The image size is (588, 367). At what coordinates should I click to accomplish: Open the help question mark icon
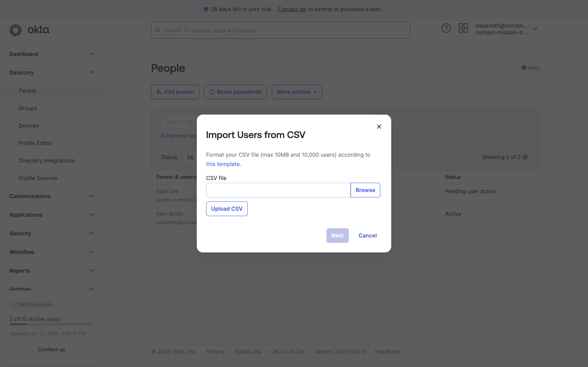[446, 28]
